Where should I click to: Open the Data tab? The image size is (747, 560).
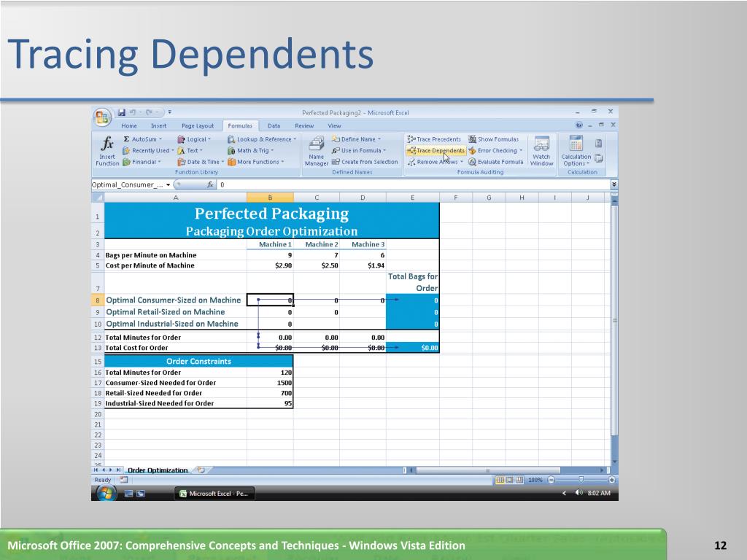[x=274, y=125]
